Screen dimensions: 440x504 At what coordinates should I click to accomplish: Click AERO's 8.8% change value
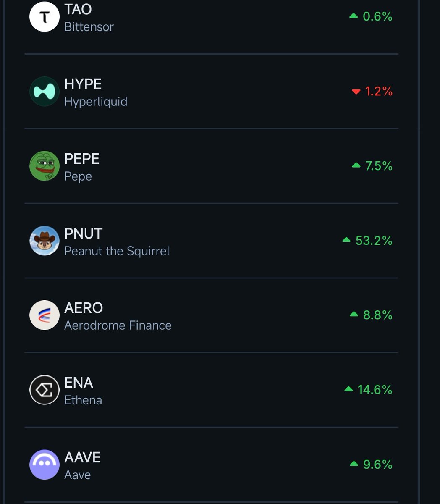377,315
